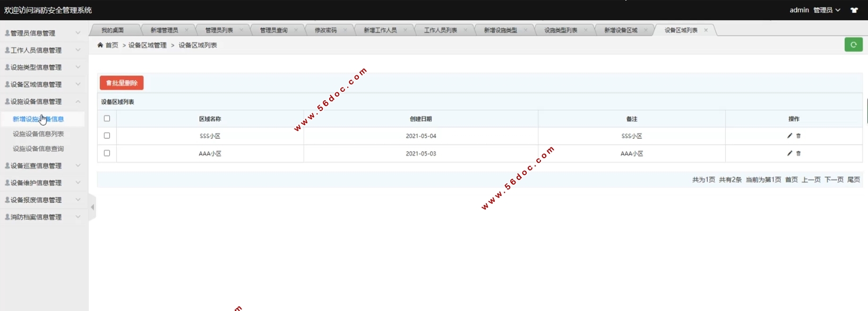Switch to the 管理员查询 tab
This screenshot has height=311, width=868.
pos(273,30)
